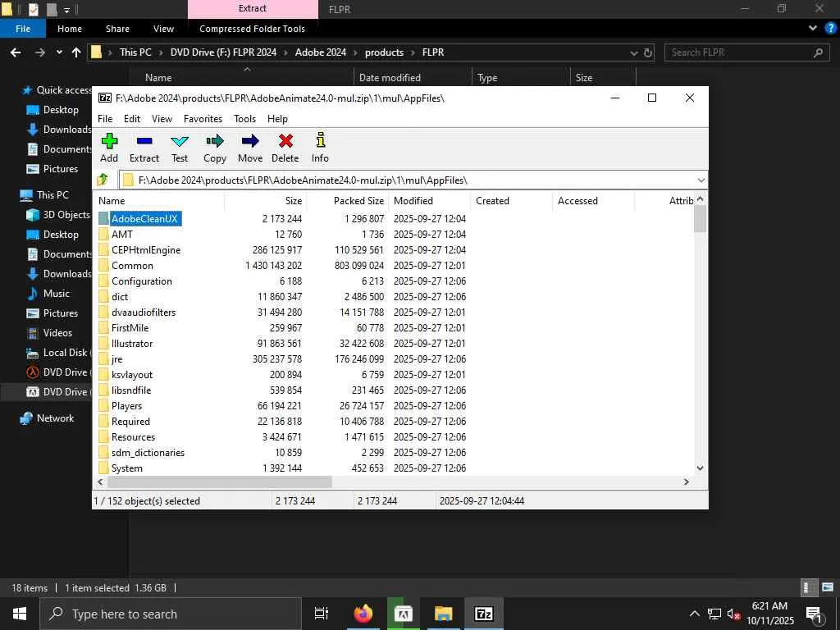Image resolution: width=840 pixels, height=630 pixels.
Task: Open the 7-Zip path history dropdown
Action: (x=701, y=180)
